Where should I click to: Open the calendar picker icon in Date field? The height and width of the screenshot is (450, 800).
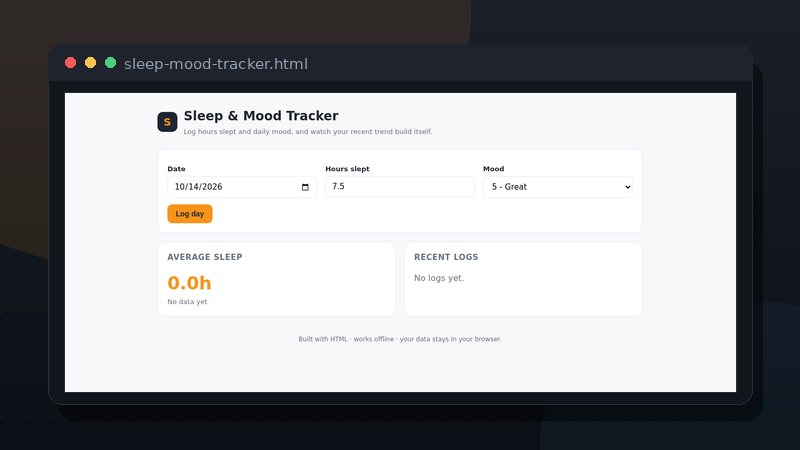click(x=305, y=187)
